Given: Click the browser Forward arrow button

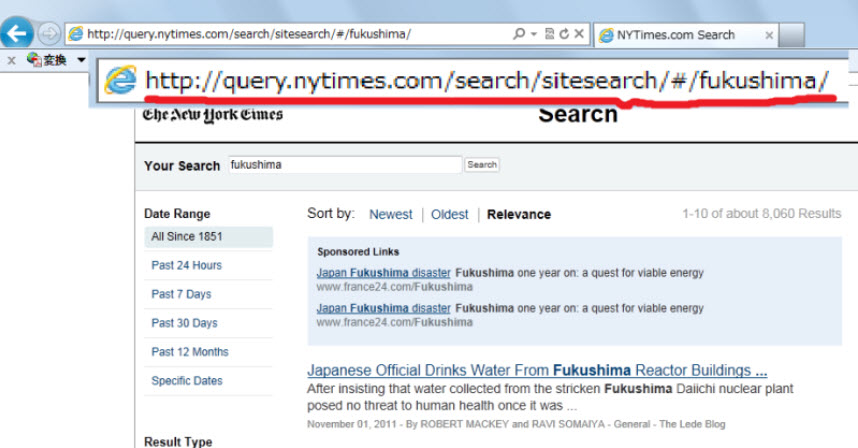Looking at the screenshot, I should tap(49, 34).
